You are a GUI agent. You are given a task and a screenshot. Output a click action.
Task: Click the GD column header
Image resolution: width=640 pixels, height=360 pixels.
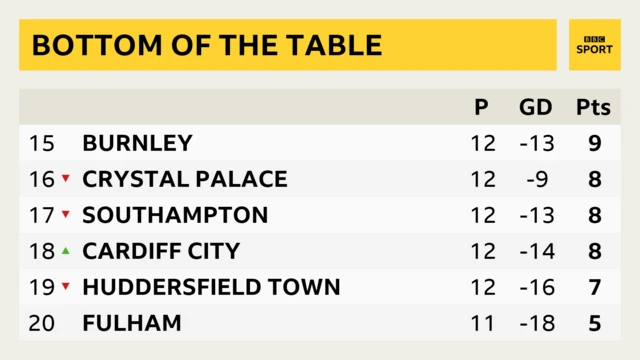tap(536, 107)
